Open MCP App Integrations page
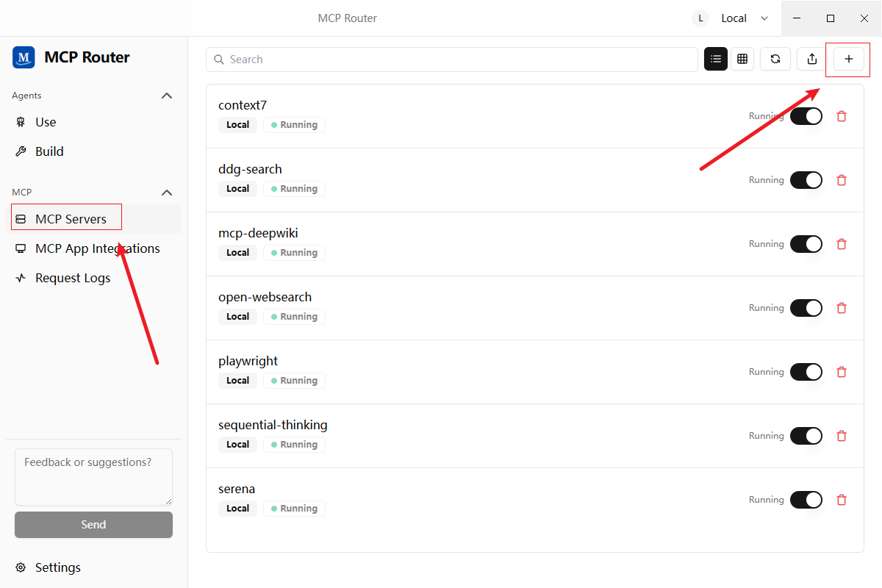The image size is (882, 588). click(x=97, y=248)
